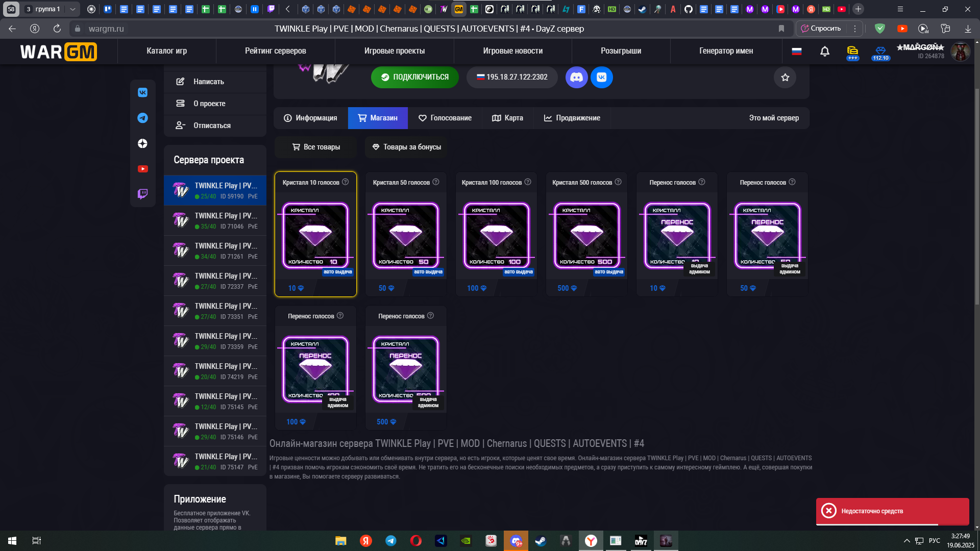Click the blue VK round icon
Image resolution: width=980 pixels, height=551 pixels.
601,78
